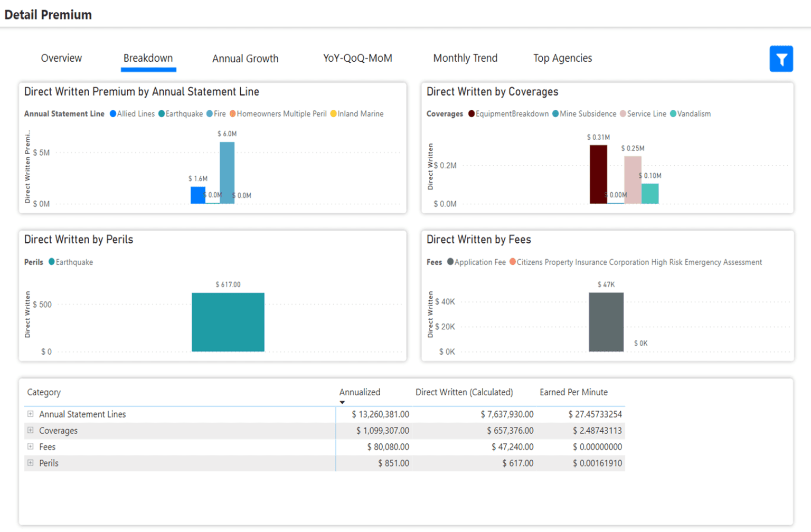
Task: Click the EquipmentBreakdown legend marker
Action: (x=471, y=114)
